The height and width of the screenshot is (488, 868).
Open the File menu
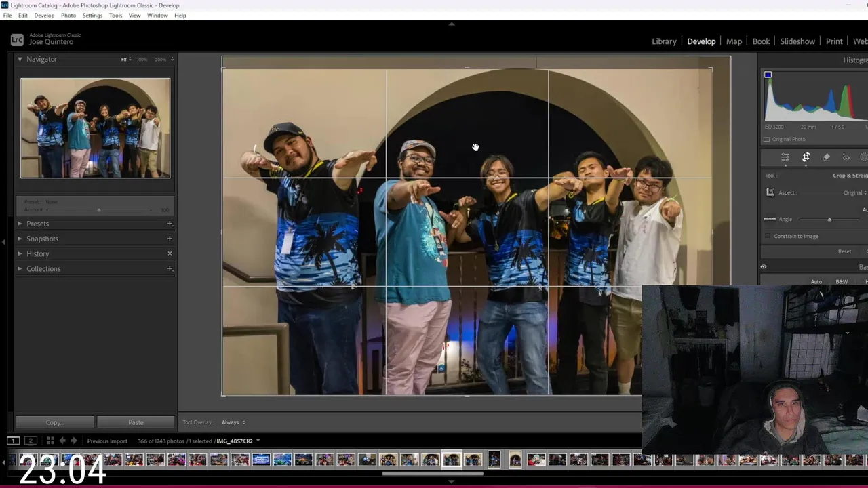[x=7, y=15]
